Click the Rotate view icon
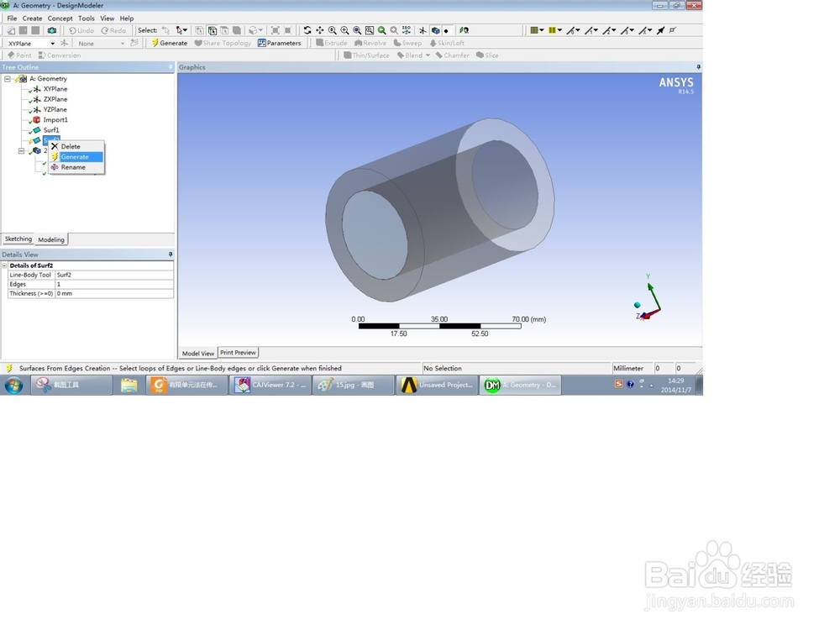This screenshot has width=840, height=630. (307, 30)
